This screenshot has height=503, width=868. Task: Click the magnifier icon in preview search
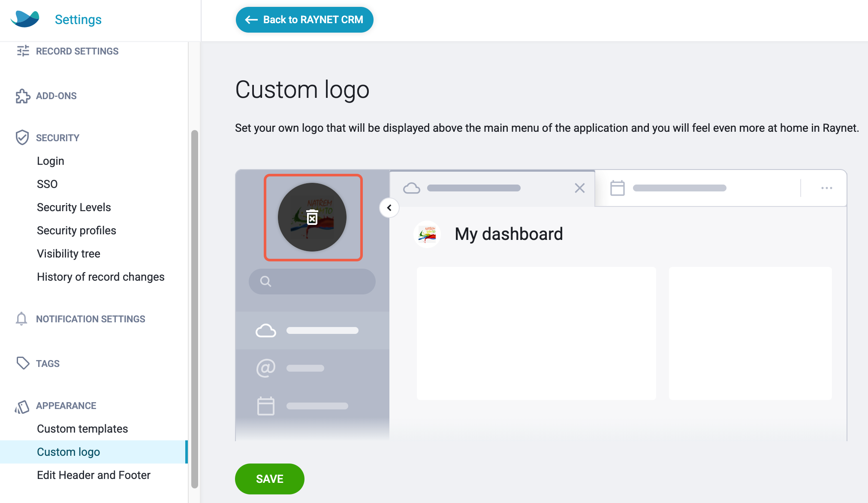click(x=266, y=282)
